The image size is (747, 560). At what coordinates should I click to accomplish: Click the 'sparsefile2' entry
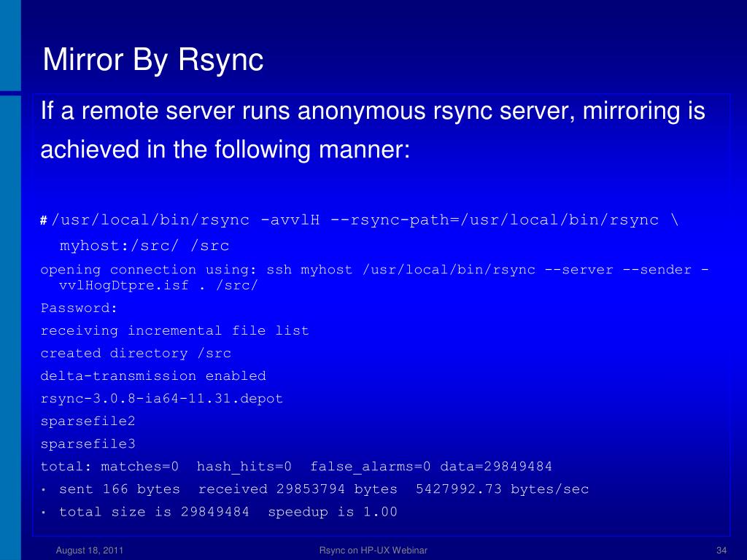tap(88, 421)
